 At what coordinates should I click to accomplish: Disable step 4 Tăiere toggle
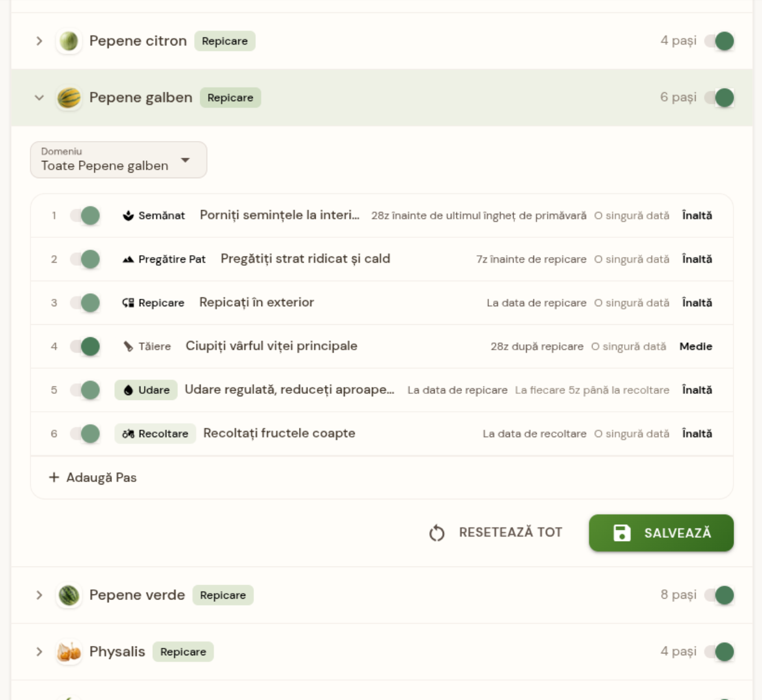point(85,346)
